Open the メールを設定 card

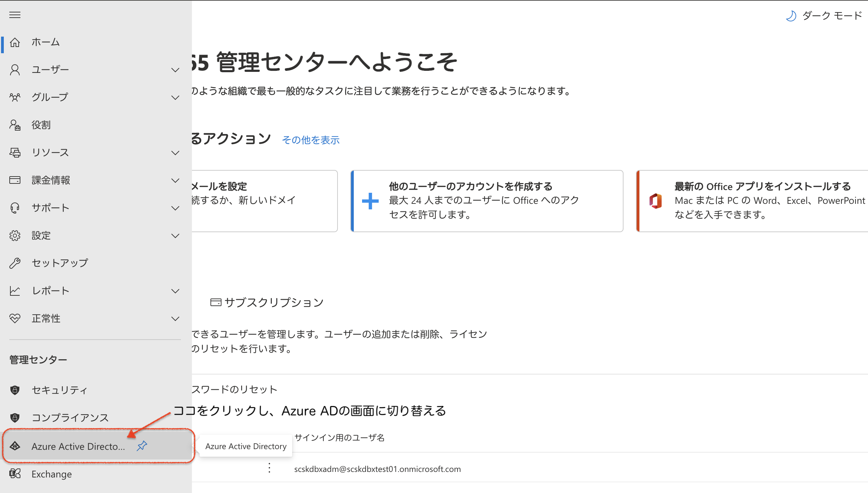click(x=265, y=201)
